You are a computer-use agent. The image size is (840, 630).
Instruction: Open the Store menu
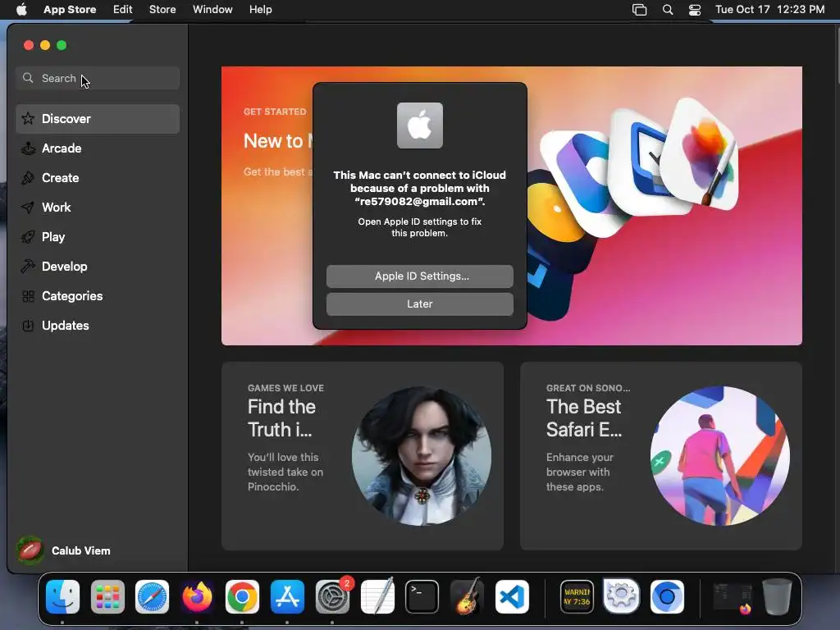[x=162, y=10]
